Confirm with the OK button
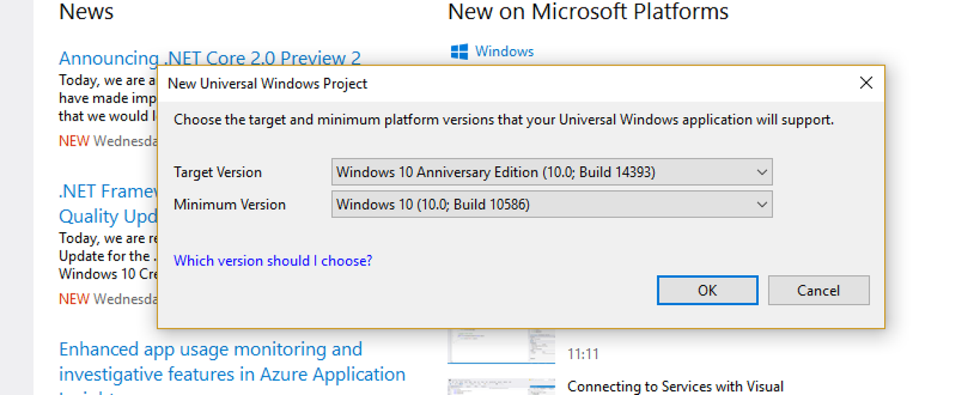Screen dimensions: 980x395 tap(707, 290)
